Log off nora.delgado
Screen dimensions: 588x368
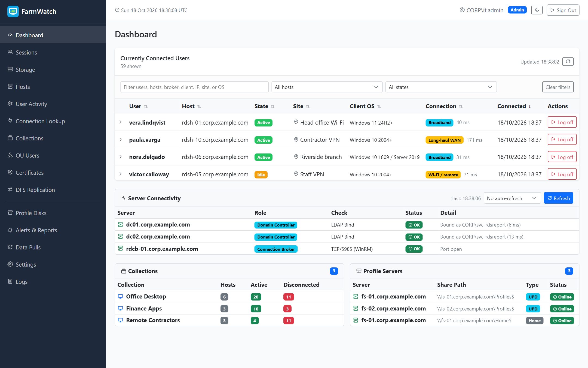[562, 157]
